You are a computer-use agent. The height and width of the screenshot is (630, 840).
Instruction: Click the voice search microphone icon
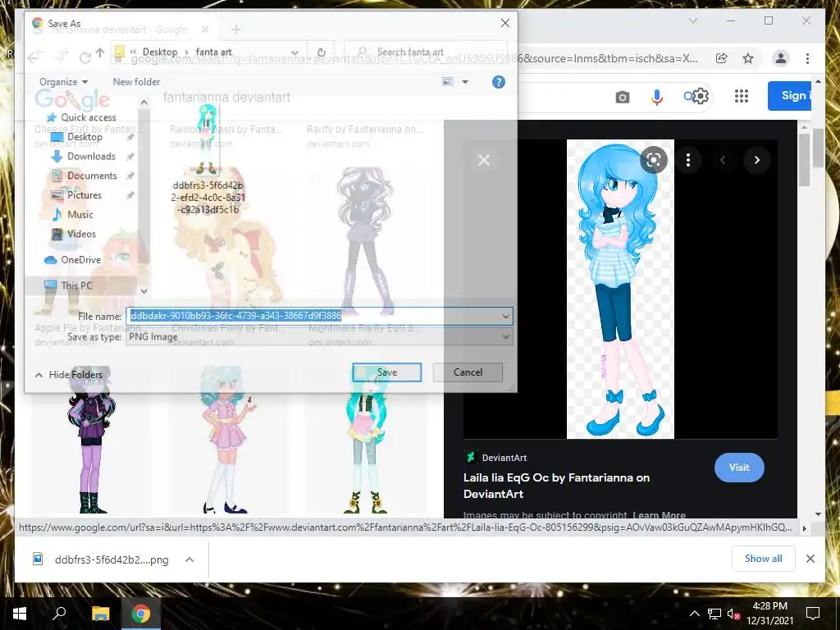(657, 97)
